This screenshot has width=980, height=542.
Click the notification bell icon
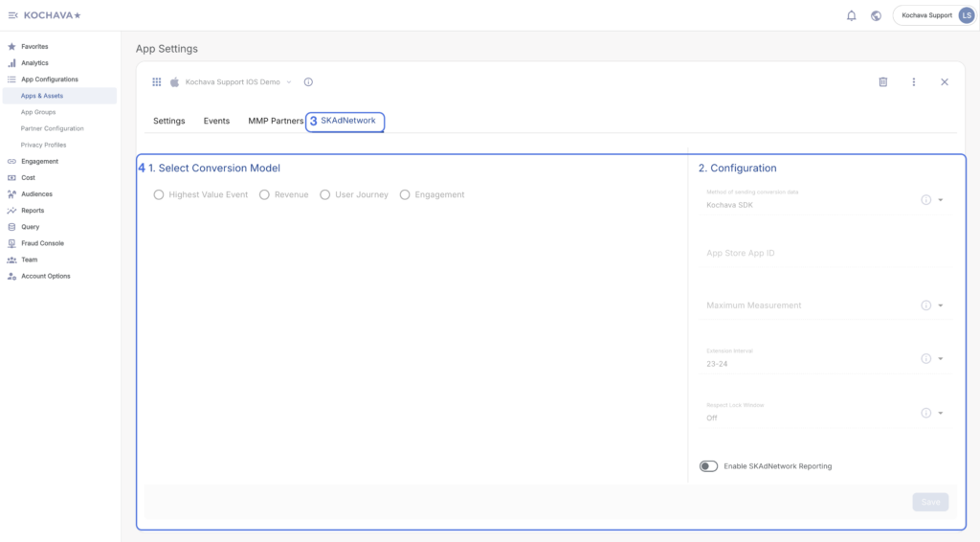851,15
